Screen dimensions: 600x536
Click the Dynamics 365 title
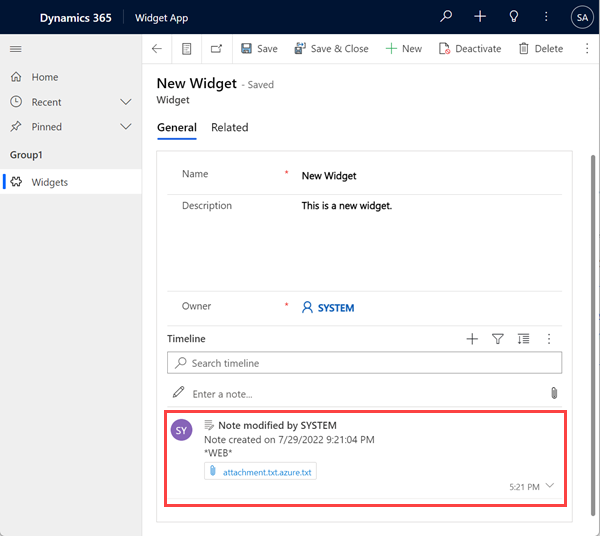click(x=76, y=18)
